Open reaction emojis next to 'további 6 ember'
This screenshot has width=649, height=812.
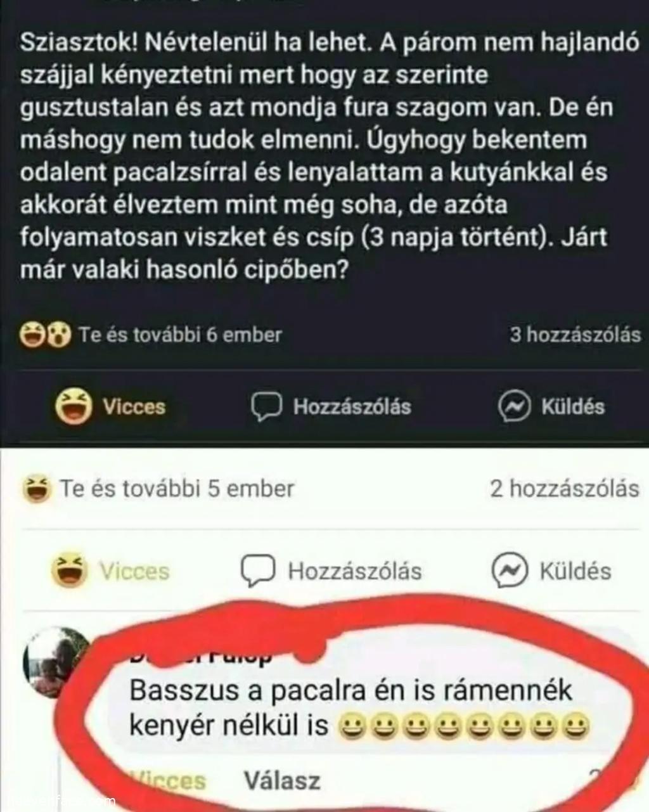click(x=45, y=335)
